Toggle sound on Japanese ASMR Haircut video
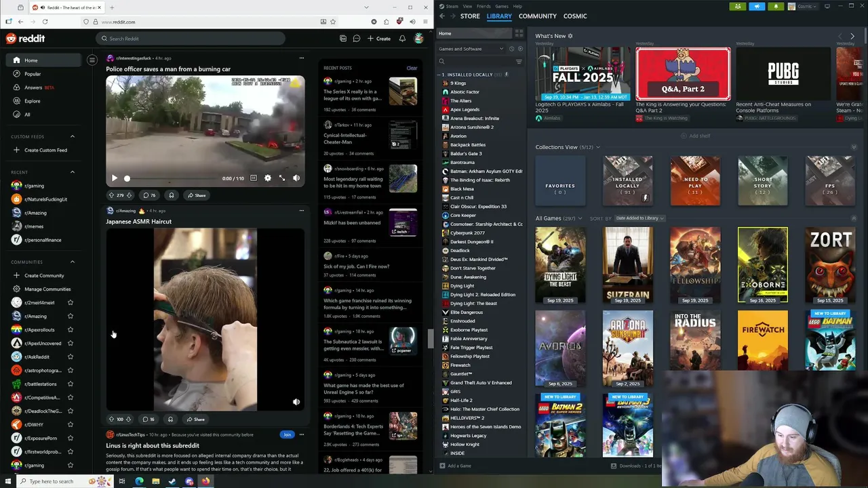Viewport: 868px width, 488px height. point(296,402)
